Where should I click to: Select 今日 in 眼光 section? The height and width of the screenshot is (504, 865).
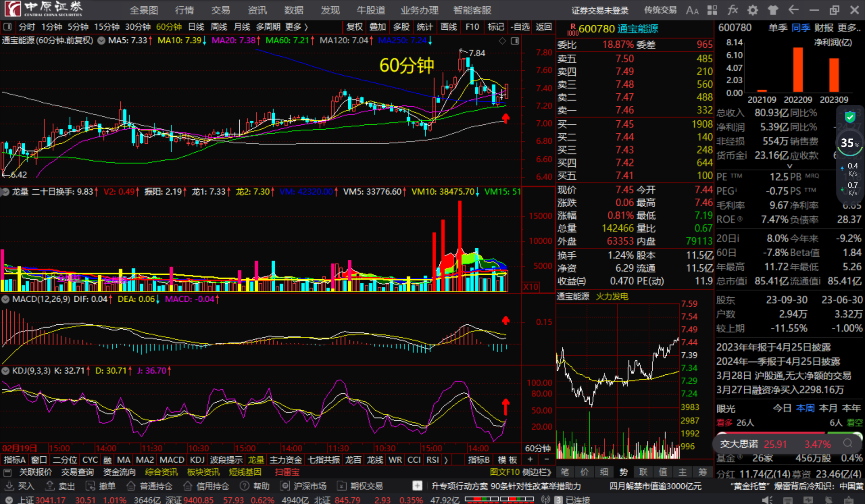(782, 408)
